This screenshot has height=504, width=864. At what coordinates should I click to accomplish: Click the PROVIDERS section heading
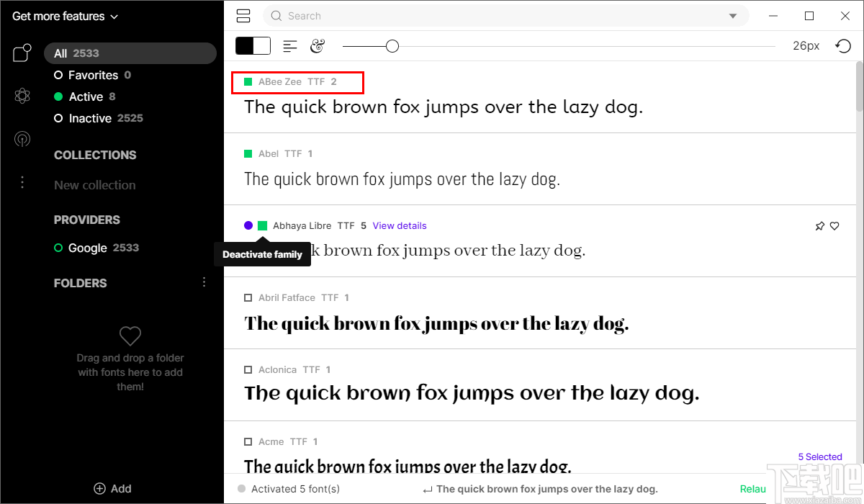(87, 220)
